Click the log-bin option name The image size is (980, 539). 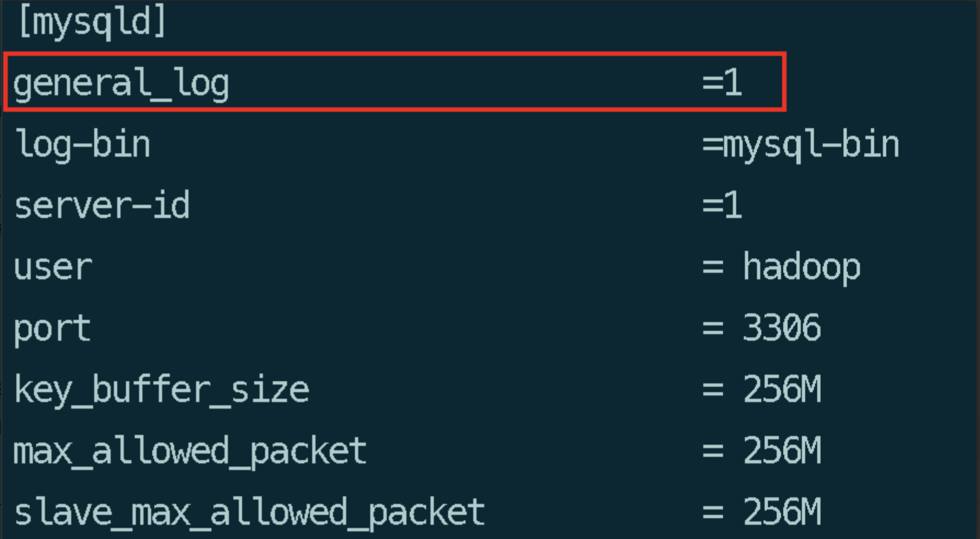[x=82, y=145]
